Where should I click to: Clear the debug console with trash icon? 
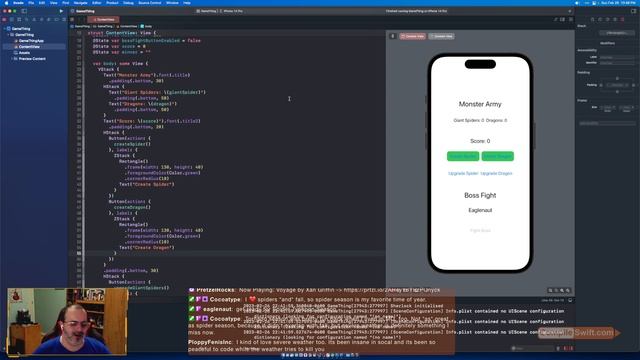pos(558,348)
